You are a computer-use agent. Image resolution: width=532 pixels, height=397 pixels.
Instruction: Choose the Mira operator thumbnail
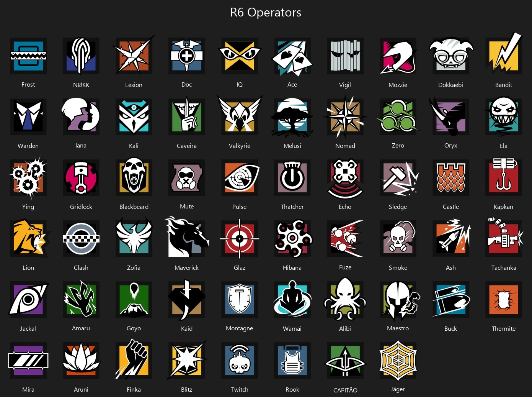point(28,361)
